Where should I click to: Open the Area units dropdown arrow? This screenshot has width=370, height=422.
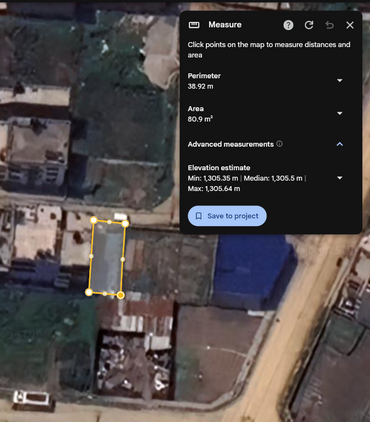(x=340, y=113)
